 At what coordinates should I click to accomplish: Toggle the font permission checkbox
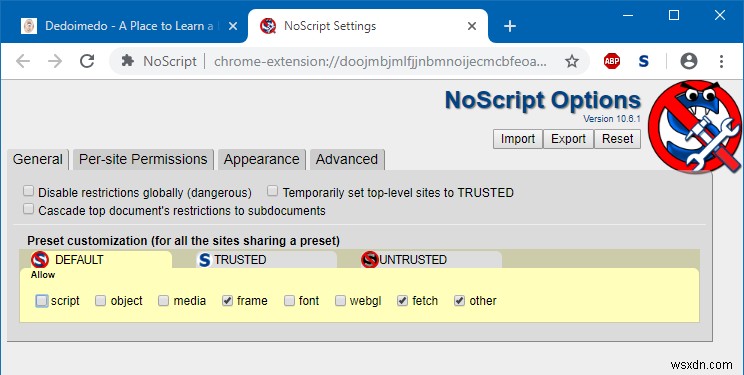click(289, 300)
